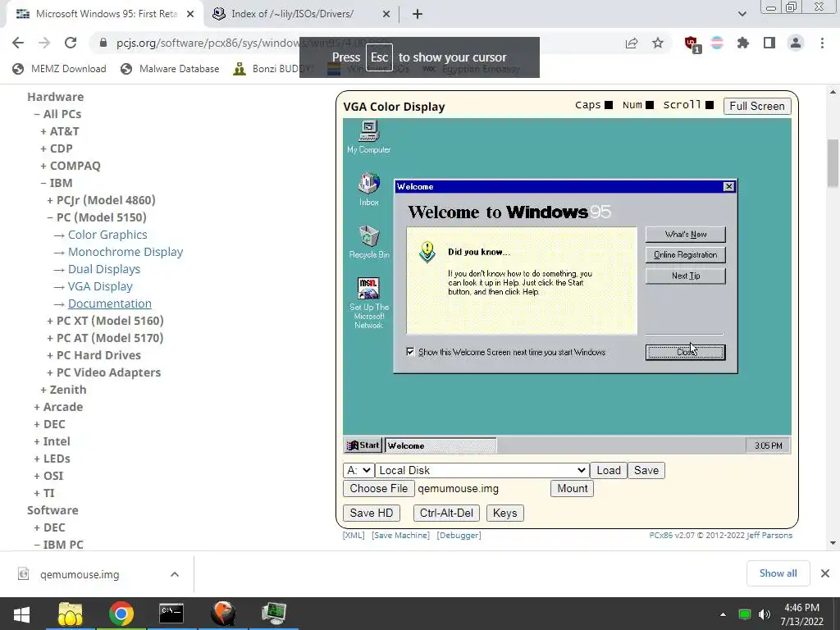Reload the current page
840x630 pixels.
(71, 43)
